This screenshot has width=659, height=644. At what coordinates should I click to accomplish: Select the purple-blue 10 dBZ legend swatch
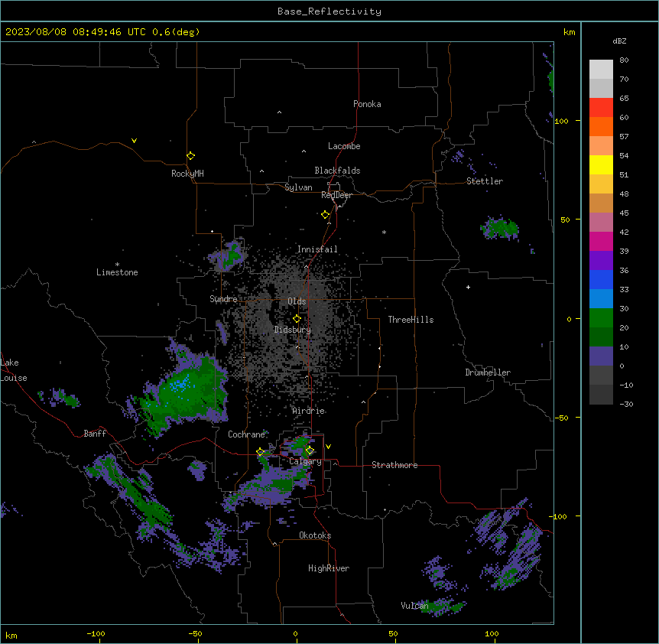pyautogui.click(x=601, y=356)
